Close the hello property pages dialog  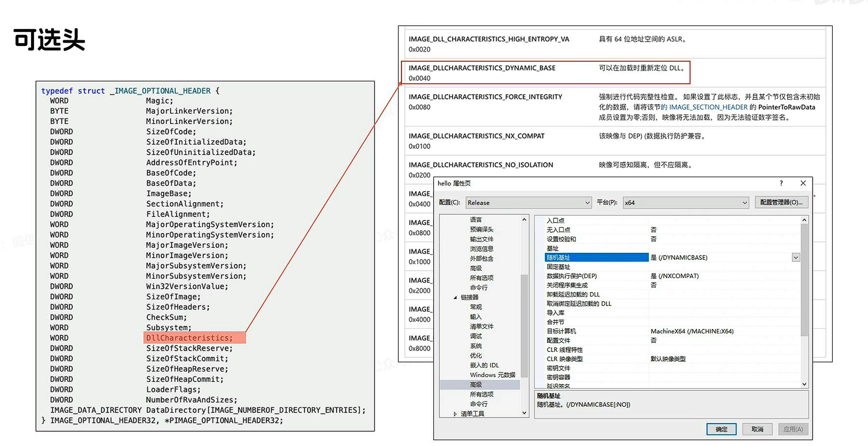[803, 183]
